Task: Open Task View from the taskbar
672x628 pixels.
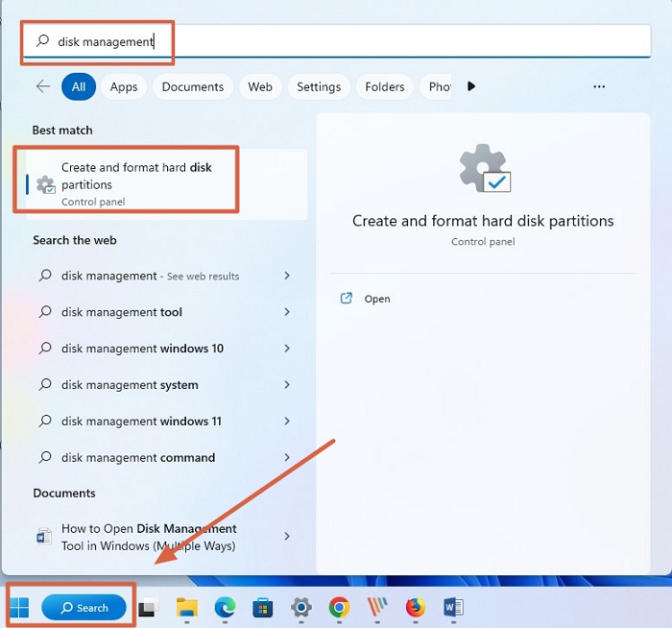Action: pyautogui.click(x=148, y=608)
